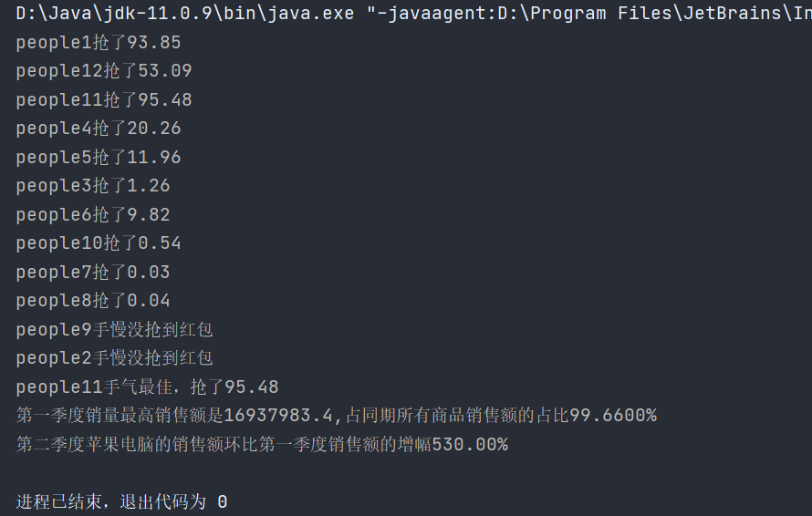Click the 530.00% growth value

[470, 445]
